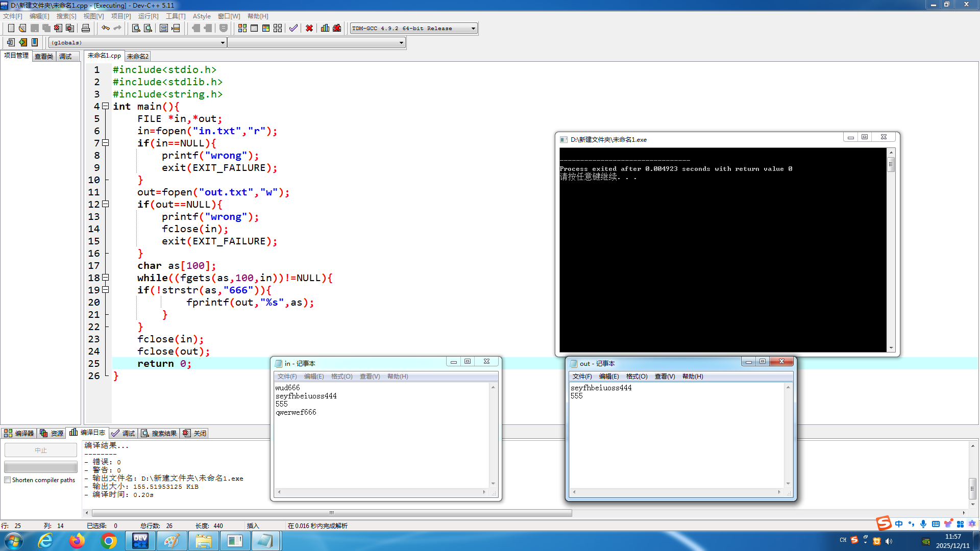Click the profile analysis bar chart icon
The image size is (980, 551).
pos(325,28)
